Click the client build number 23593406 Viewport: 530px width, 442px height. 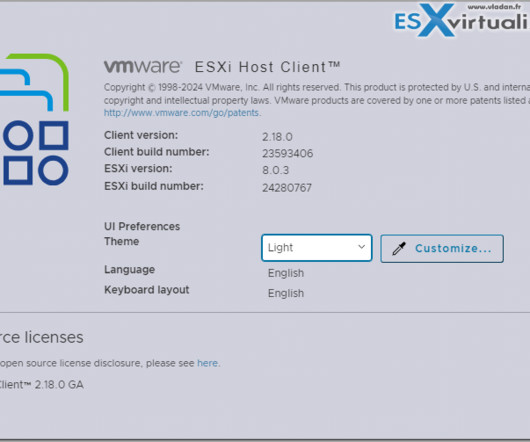tap(288, 153)
